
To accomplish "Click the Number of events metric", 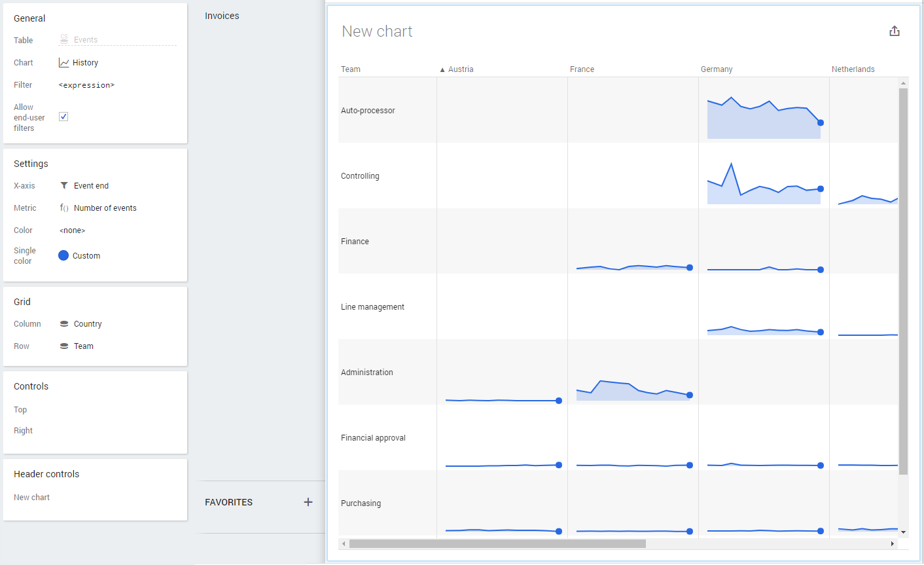I will point(105,208).
